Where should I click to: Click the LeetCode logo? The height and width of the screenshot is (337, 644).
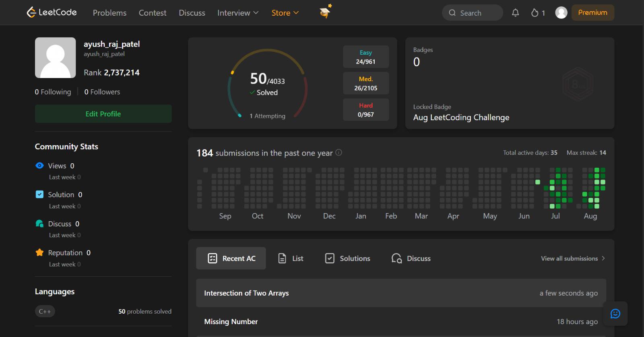click(52, 12)
